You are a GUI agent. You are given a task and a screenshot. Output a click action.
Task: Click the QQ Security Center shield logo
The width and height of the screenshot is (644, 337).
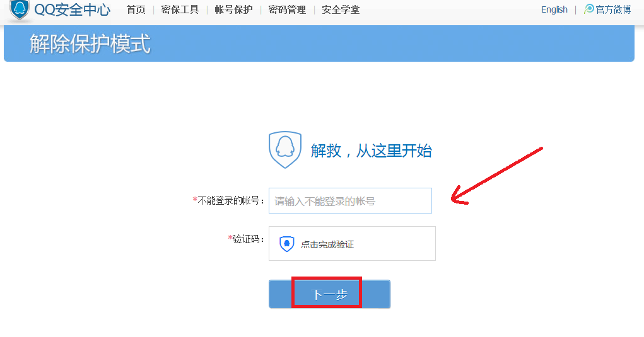(20, 9)
